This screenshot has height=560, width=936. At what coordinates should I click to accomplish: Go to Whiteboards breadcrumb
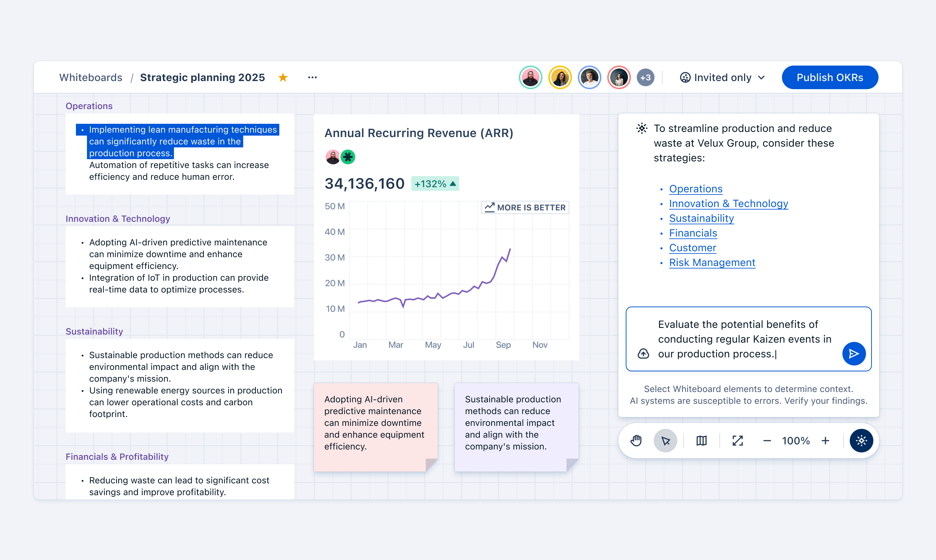(x=91, y=77)
